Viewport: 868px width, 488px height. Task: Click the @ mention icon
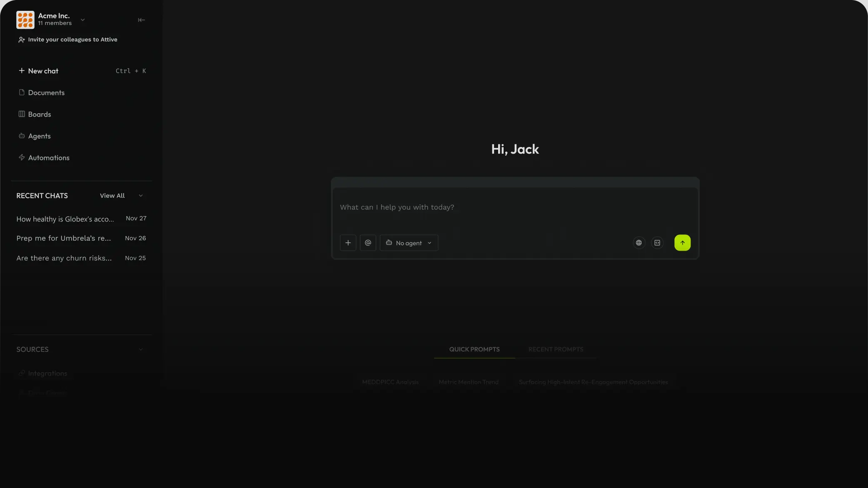pyautogui.click(x=368, y=243)
